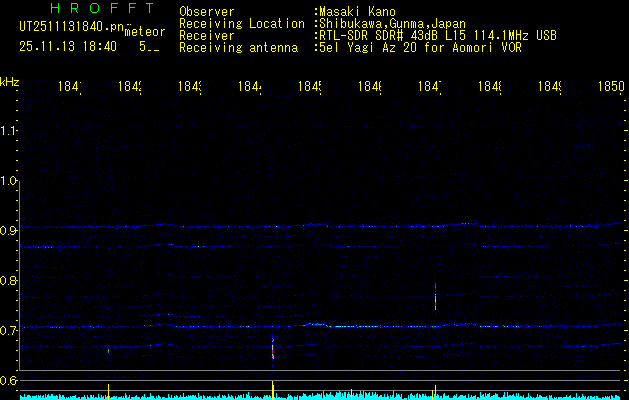Click the 0.6 kHz axis label
The height and width of the screenshot is (400, 629).
pyautogui.click(x=10, y=381)
